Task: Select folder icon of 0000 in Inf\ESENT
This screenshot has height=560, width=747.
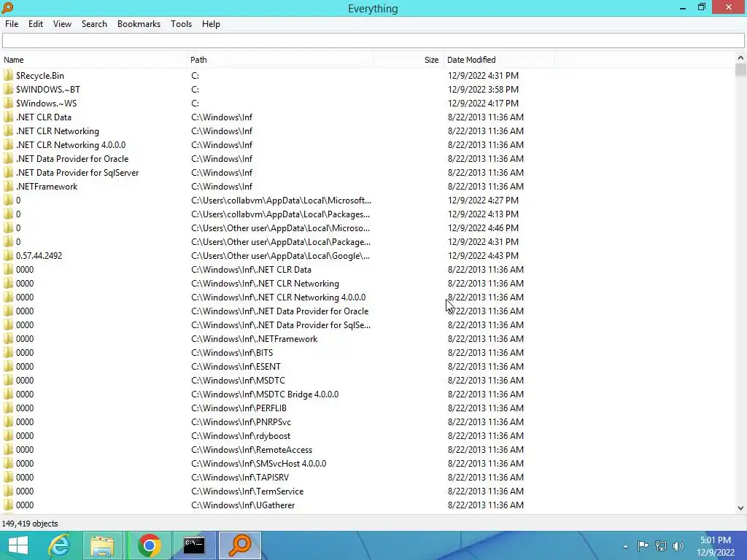Action: [x=8, y=366]
